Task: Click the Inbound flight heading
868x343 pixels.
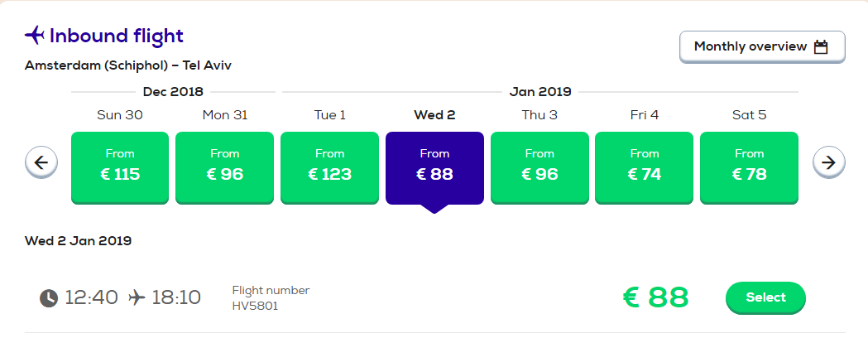Action: (x=116, y=36)
